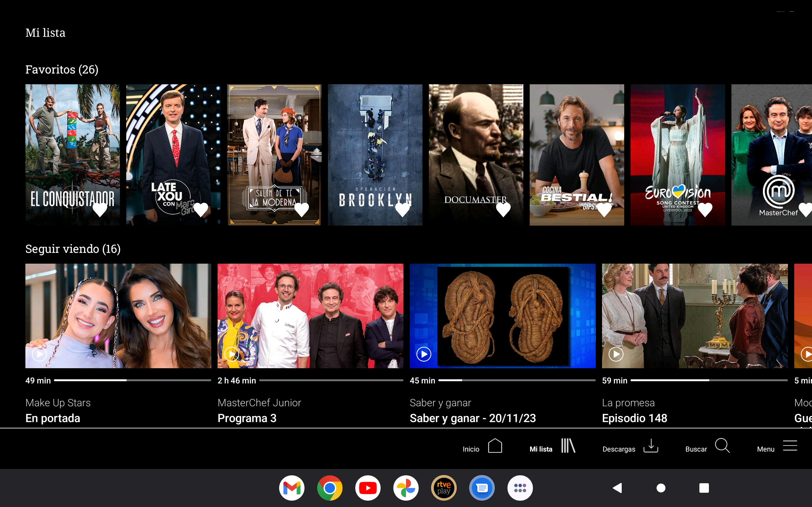Toggle heart on Late Xou poster

point(201,210)
